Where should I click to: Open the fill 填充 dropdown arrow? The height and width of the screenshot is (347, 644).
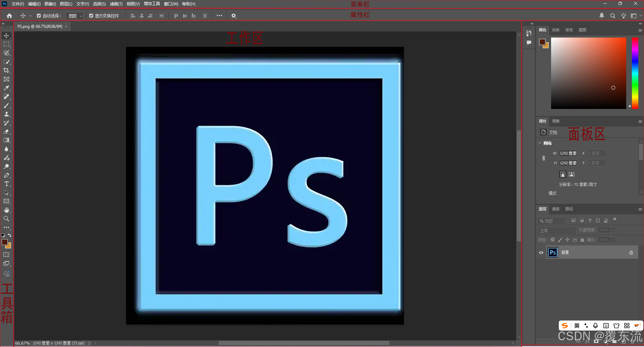[x=613, y=240]
